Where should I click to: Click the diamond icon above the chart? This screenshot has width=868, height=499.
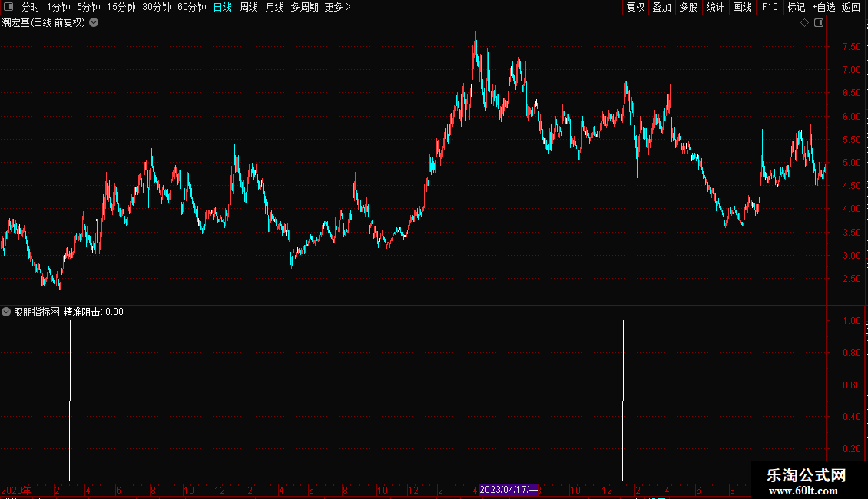[x=805, y=23]
